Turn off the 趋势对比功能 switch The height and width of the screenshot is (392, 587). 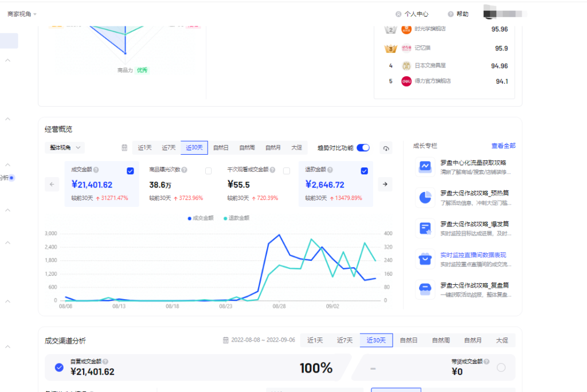click(363, 148)
